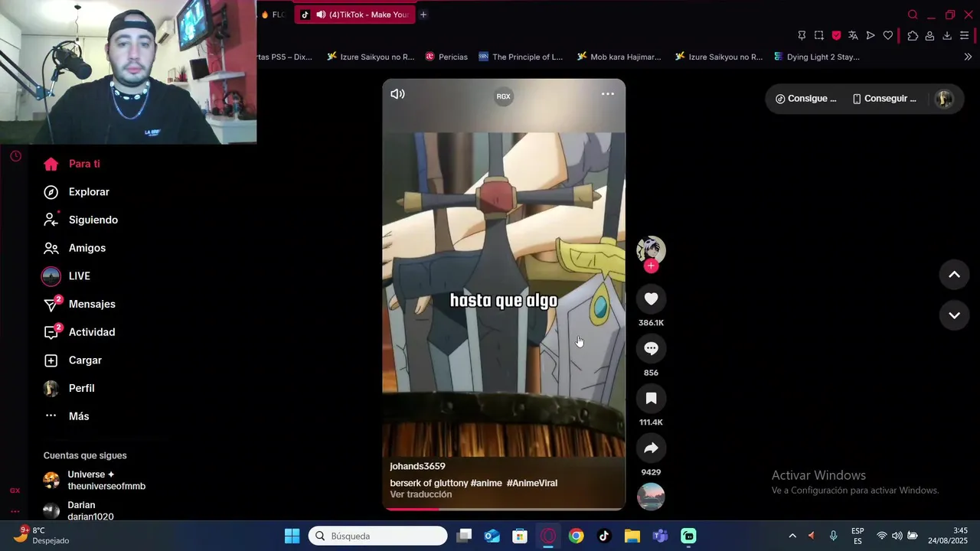Viewport: 980px width, 551px height.
Task: Open the Pericias bookmark
Action: click(446, 57)
